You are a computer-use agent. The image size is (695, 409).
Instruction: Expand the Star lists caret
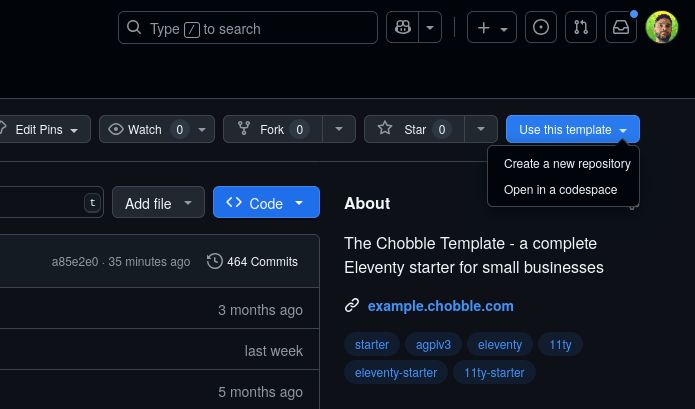coord(481,129)
